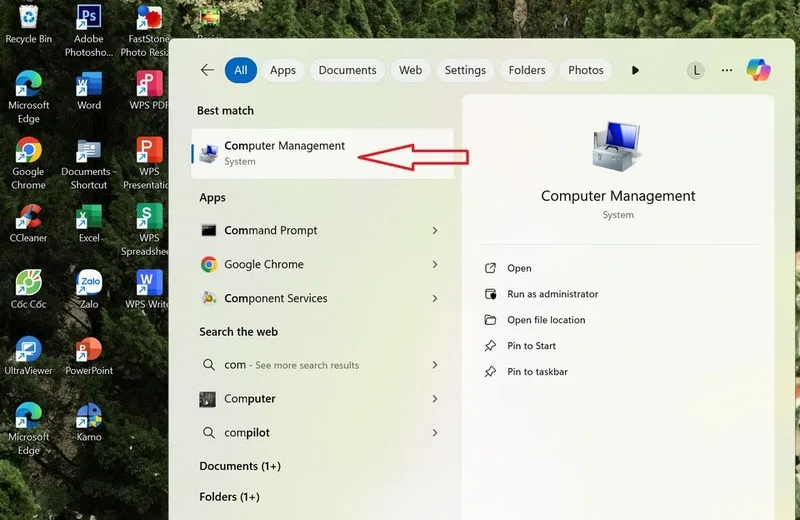Launch Cốc Cốc browser shortcut
Image resolution: width=800 pixels, height=520 pixels.
pyautogui.click(x=29, y=289)
